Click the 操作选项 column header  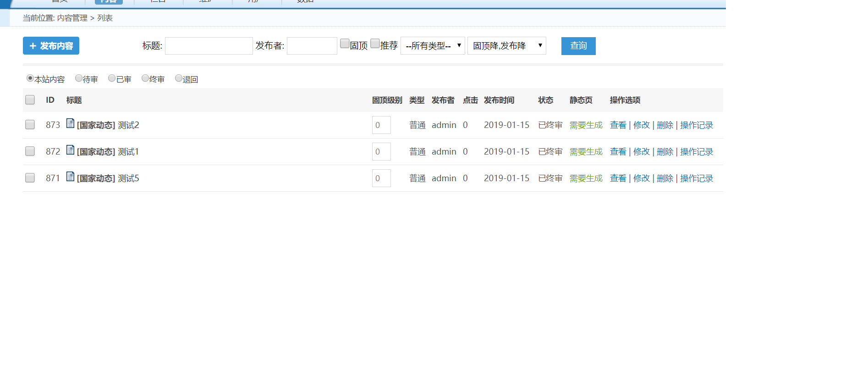[x=625, y=100]
